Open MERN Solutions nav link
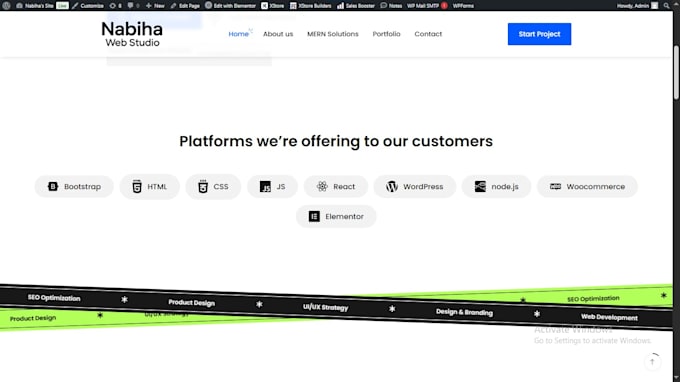The height and width of the screenshot is (382, 680). 333,34
